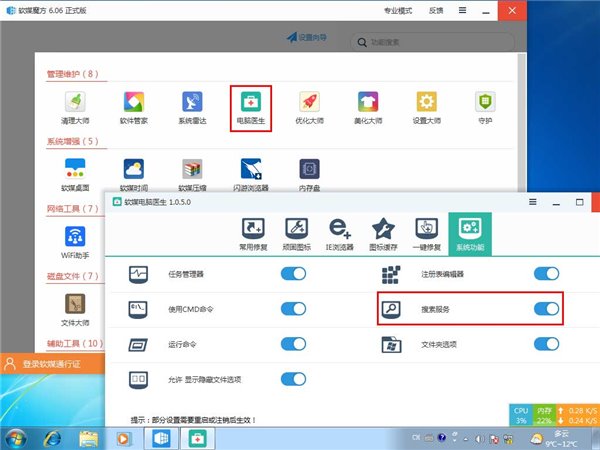Screen dimensions: 600x450
Task: Open 美化大师 shirt icon
Action: tap(369, 102)
